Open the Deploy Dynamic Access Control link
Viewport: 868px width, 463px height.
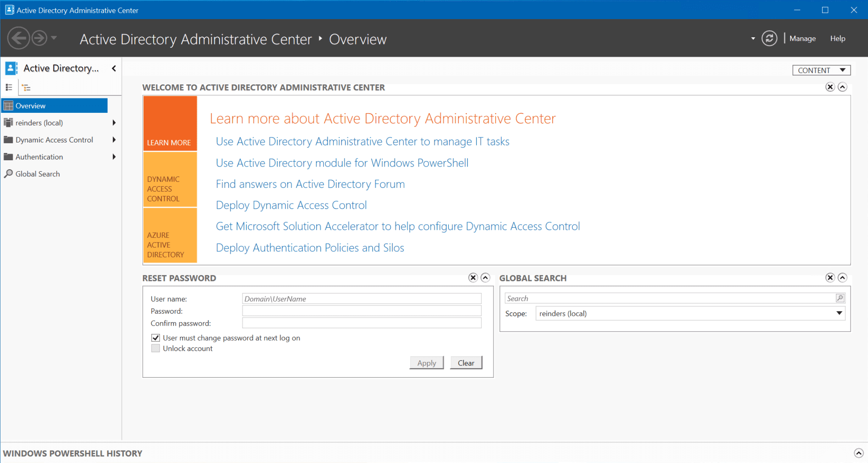pos(291,205)
